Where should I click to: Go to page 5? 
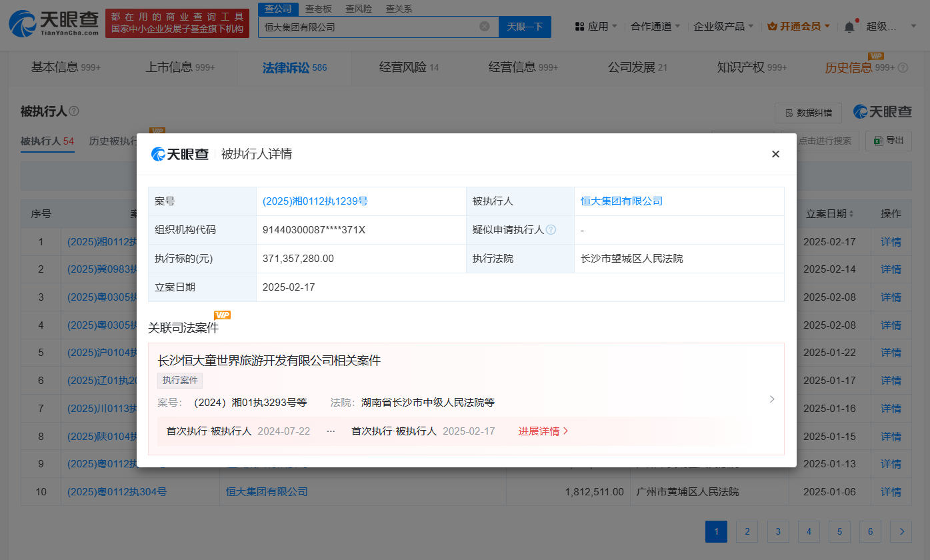point(839,531)
